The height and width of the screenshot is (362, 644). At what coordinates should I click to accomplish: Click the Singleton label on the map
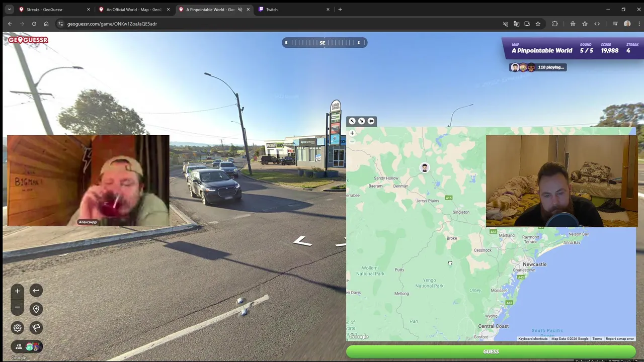click(x=461, y=212)
